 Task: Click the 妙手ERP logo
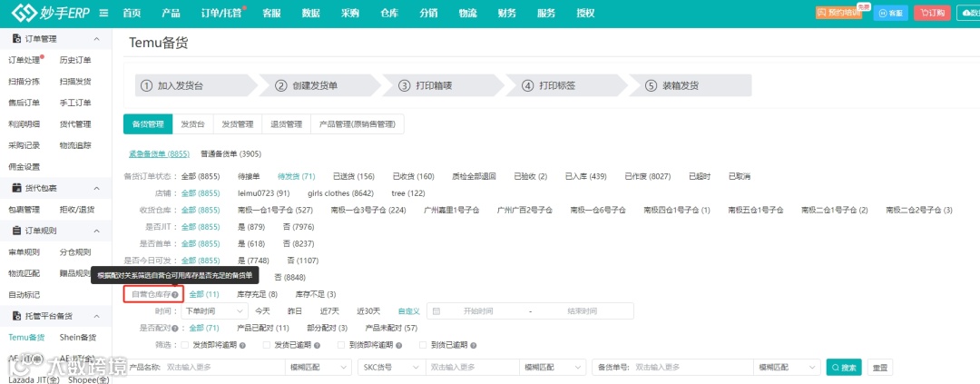tap(51, 13)
